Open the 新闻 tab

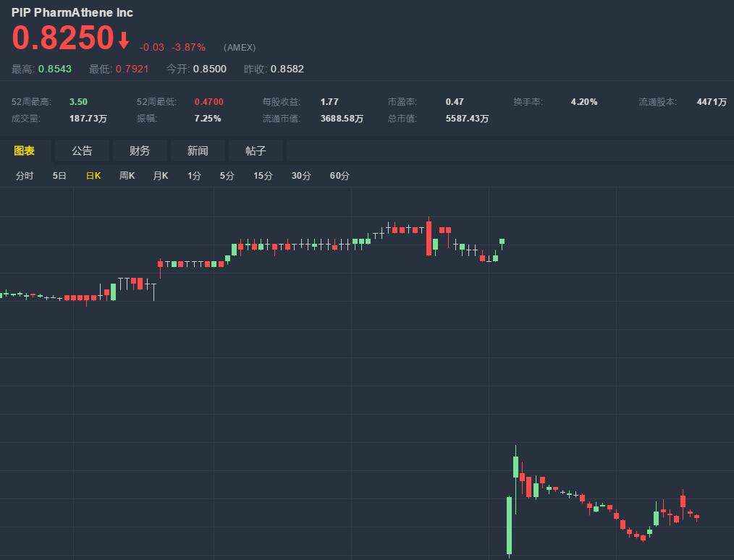click(x=198, y=150)
